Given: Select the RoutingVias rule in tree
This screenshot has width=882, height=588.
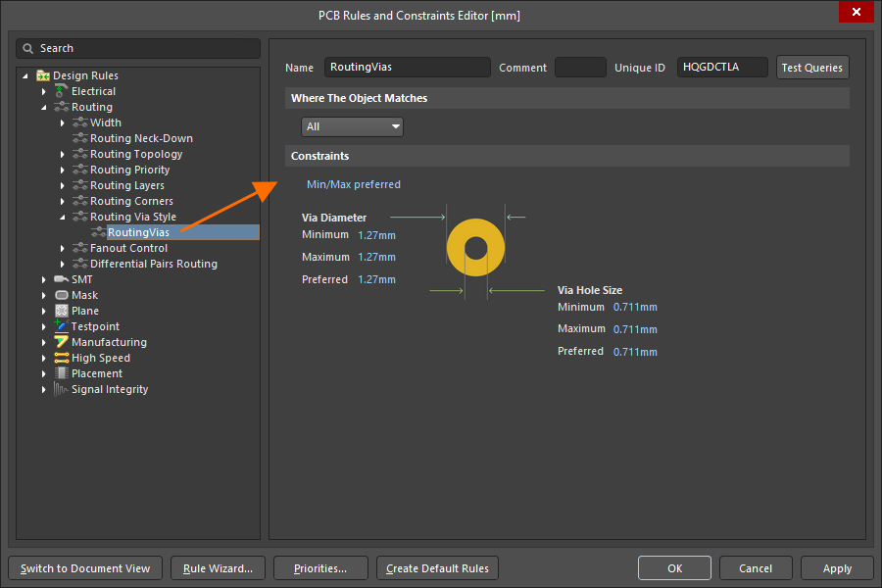Looking at the screenshot, I should click(x=138, y=232).
